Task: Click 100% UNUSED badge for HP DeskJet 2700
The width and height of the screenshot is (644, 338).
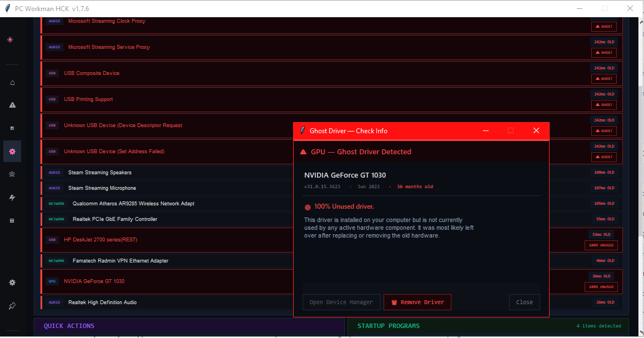Action: [x=601, y=245]
